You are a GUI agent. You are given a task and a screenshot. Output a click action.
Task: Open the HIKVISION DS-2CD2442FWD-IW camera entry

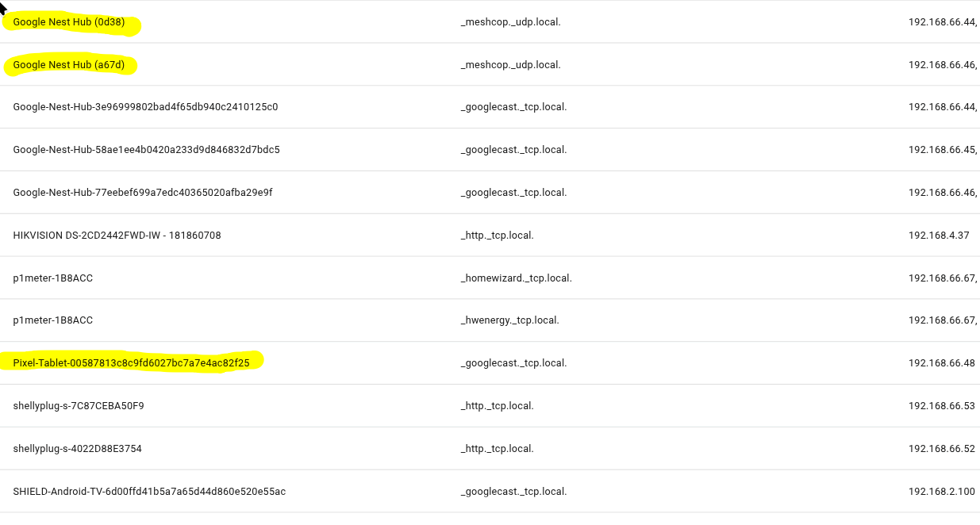pyautogui.click(x=117, y=236)
